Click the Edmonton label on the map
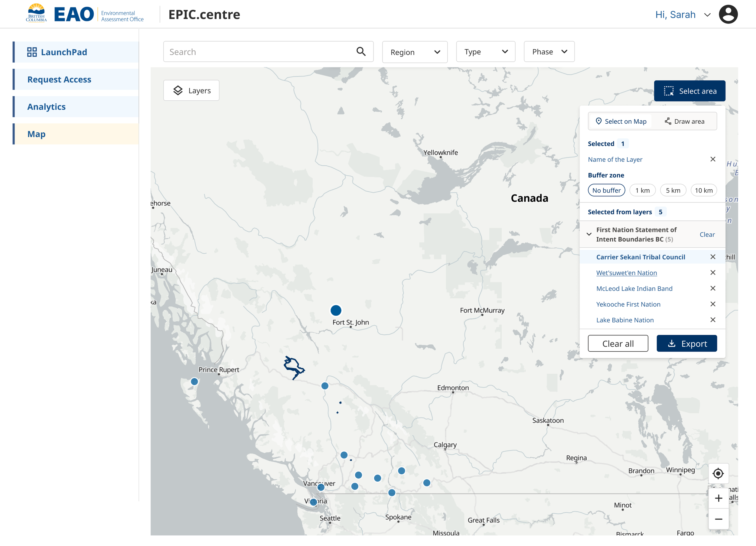 pos(453,387)
